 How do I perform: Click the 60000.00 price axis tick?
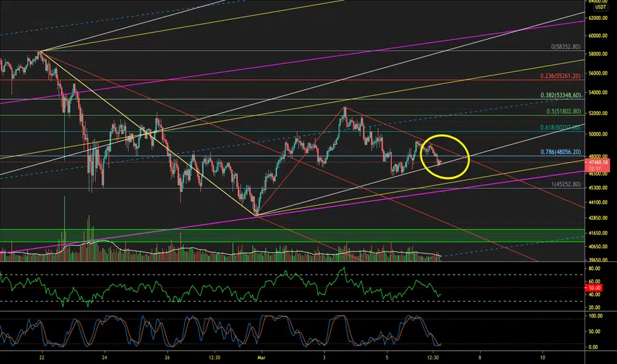coord(598,36)
